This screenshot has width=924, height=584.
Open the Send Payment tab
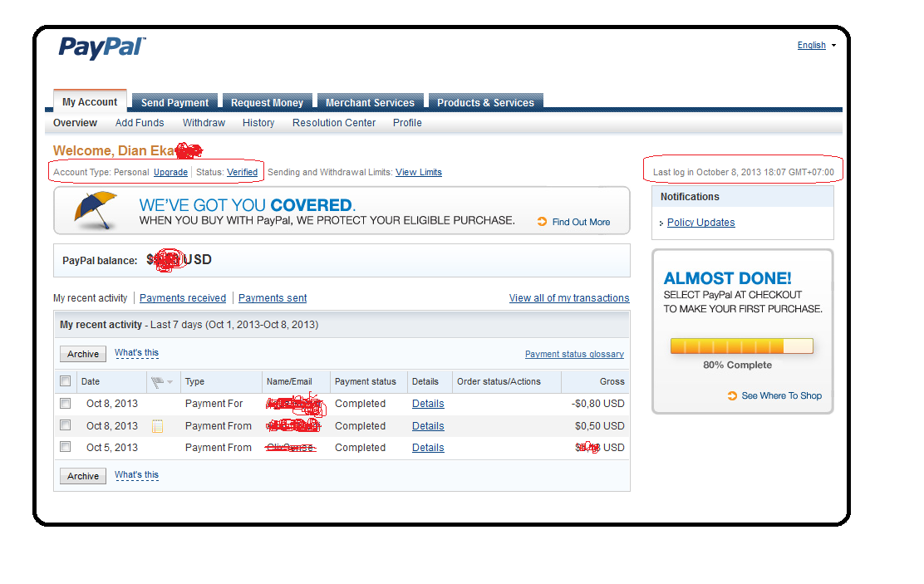(174, 102)
